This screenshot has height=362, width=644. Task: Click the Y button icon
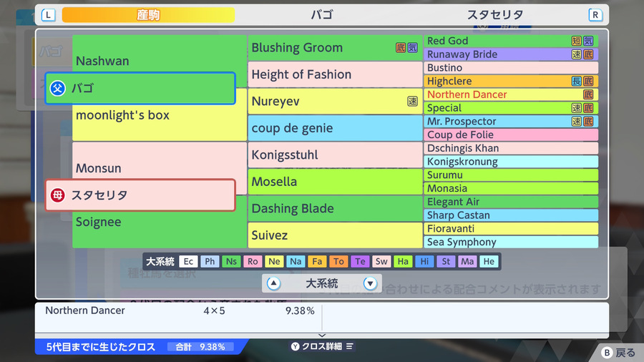[x=296, y=346]
